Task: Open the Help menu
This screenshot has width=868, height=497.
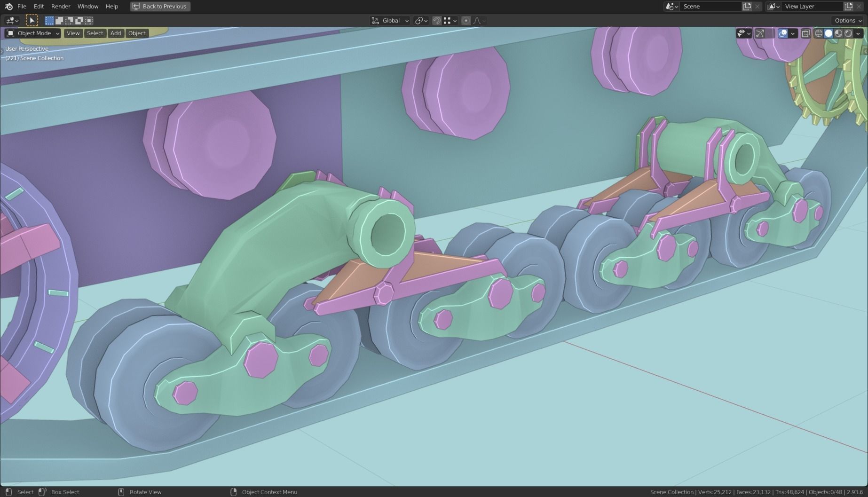Action: (x=112, y=6)
